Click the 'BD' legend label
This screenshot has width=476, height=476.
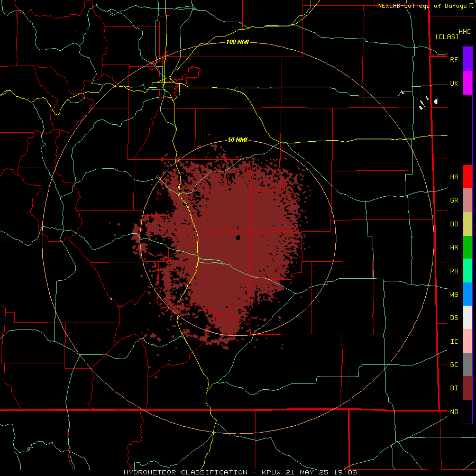click(454, 224)
